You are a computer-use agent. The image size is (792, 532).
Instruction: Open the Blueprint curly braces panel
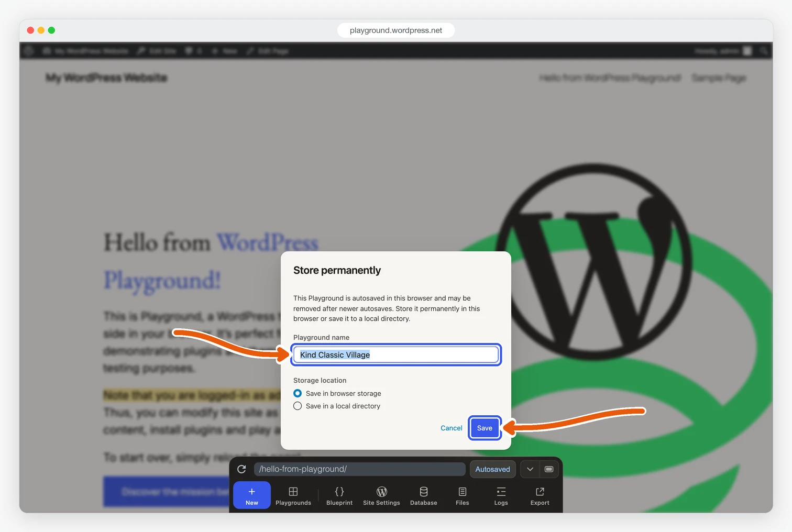[x=339, y=495]
